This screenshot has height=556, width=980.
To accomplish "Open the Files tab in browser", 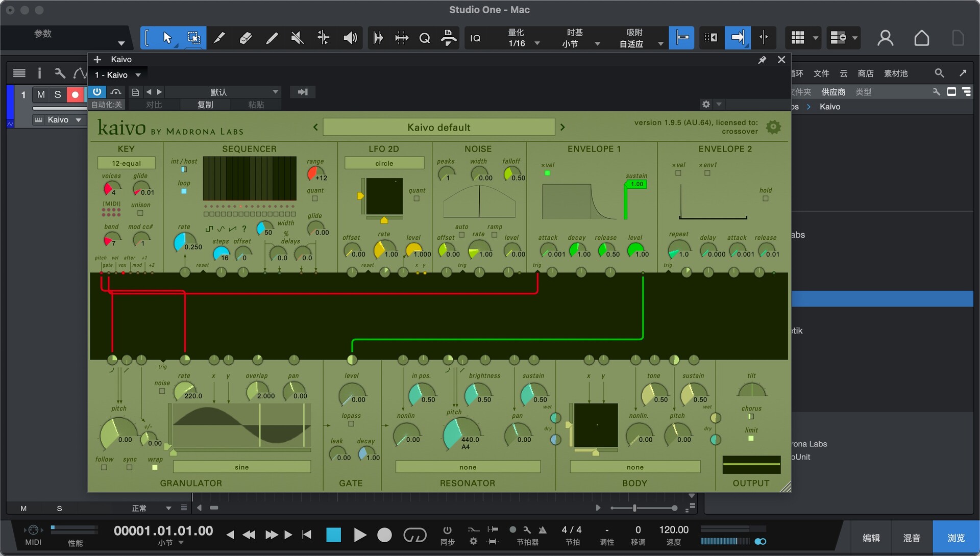I will pyautogui.click(x=821, y=73).
